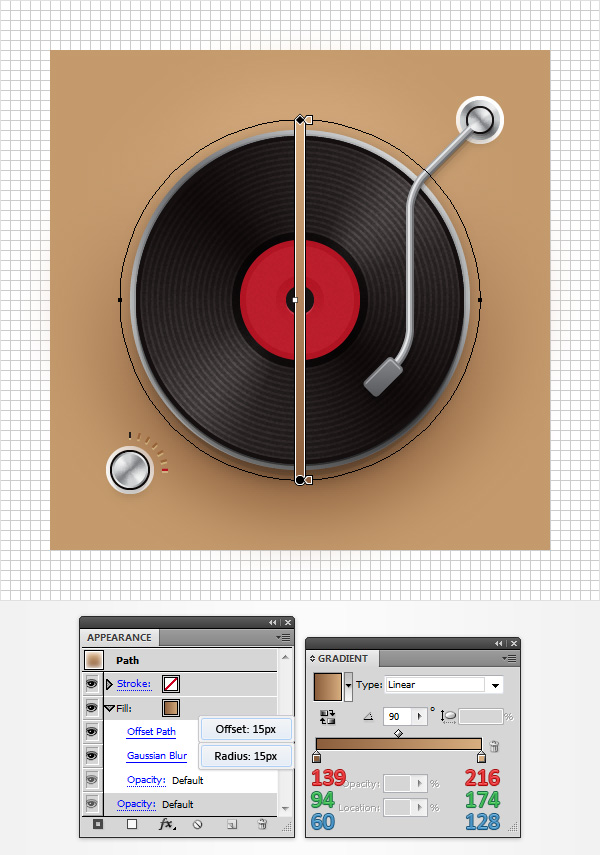Open the Gradient panel flyout menu

coord(509,658)
